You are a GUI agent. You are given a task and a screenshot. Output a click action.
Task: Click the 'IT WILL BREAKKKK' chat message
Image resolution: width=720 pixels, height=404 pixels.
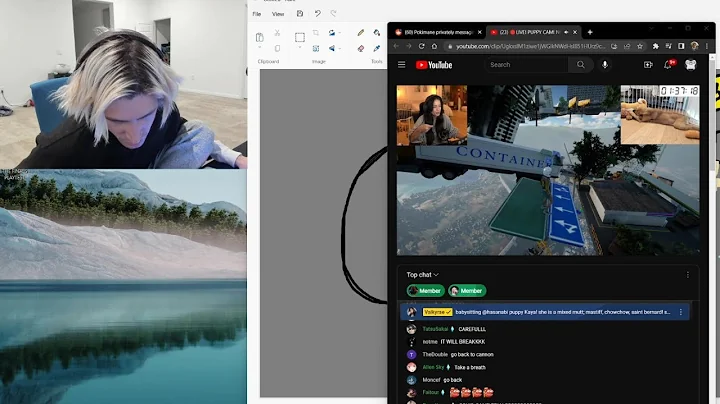click(x=463, y=342)
